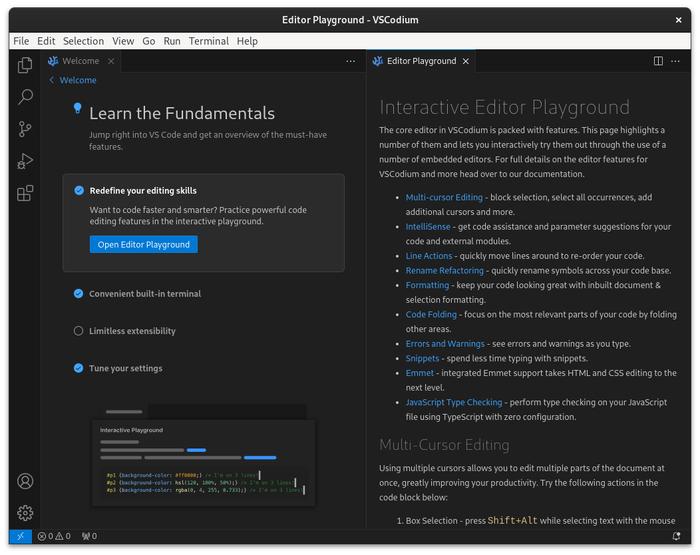Follow the Rename Refactoring link
The height and width of the screenshot is (555, 700).
tap(444, 271)
